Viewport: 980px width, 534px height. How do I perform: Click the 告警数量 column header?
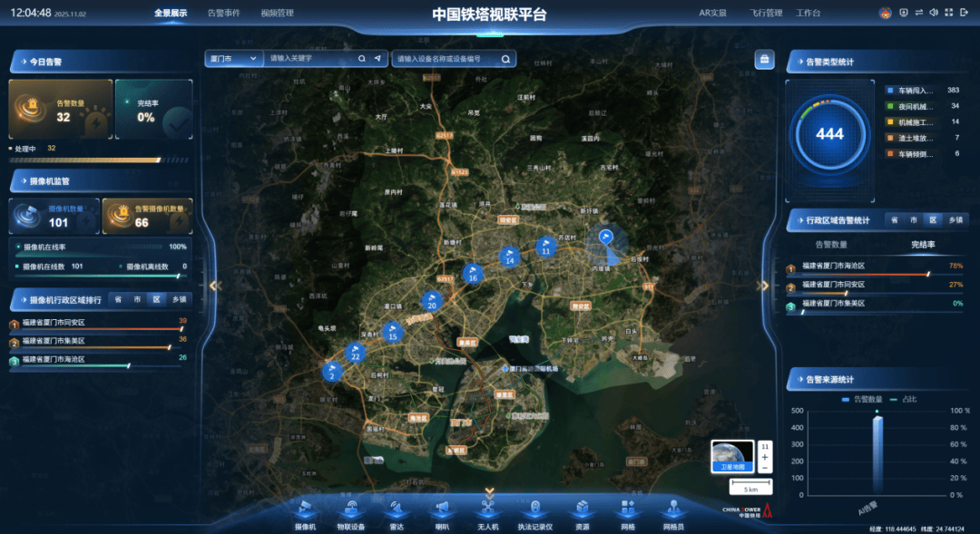click(831, 245)
